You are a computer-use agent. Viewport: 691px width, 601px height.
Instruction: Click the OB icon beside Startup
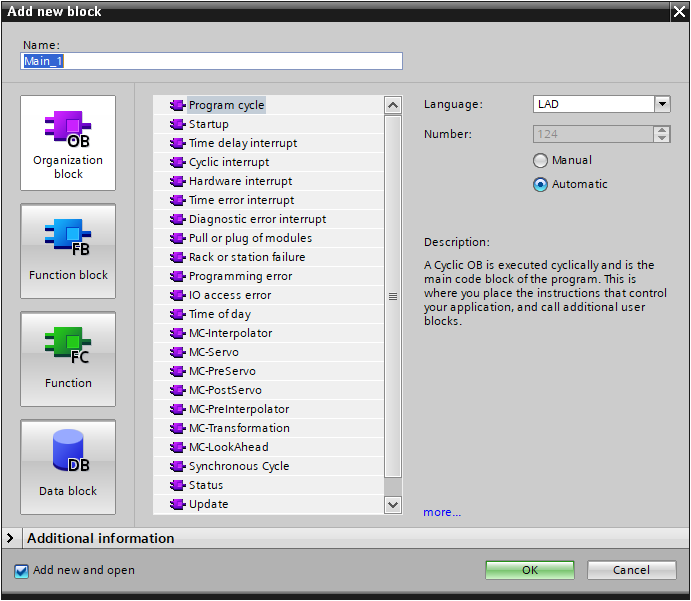pyautogui.click(x=177, y=124)
